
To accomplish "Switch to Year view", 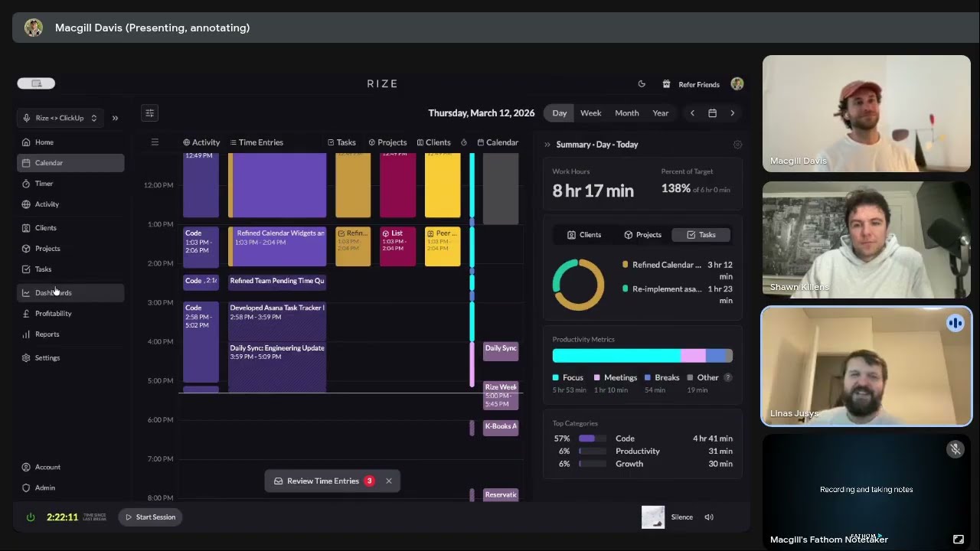I will (x=661, y=113).
